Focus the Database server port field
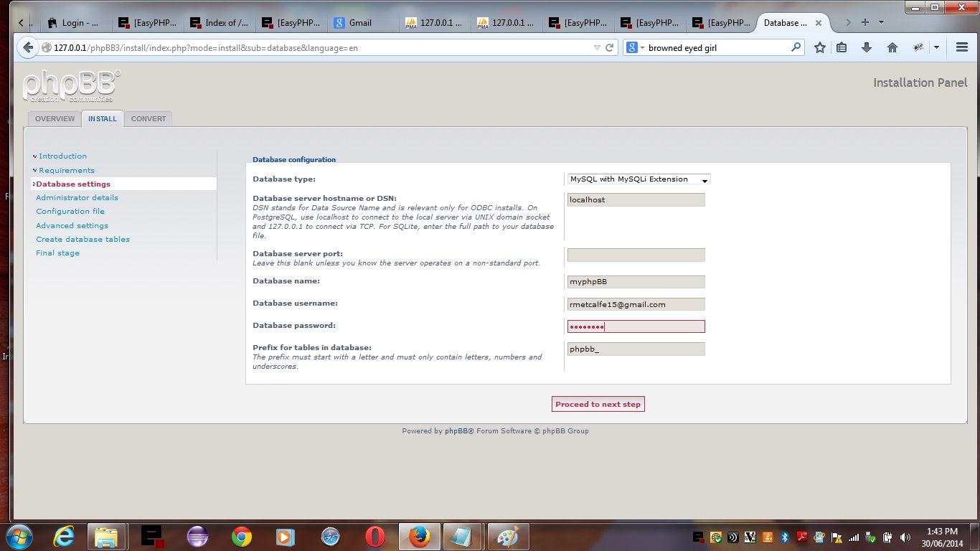This screenshot has width=980, height=551. (636, 255)
